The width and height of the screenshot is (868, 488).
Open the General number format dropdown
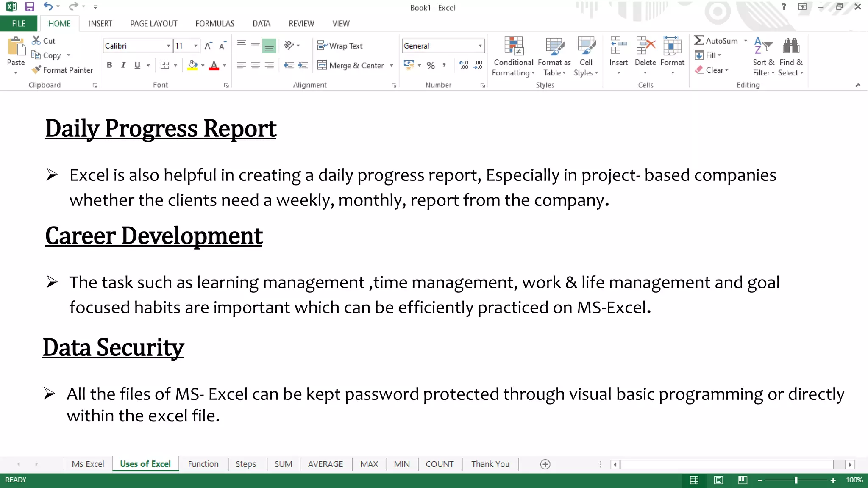pyautogui.click(x=480, y=46)
